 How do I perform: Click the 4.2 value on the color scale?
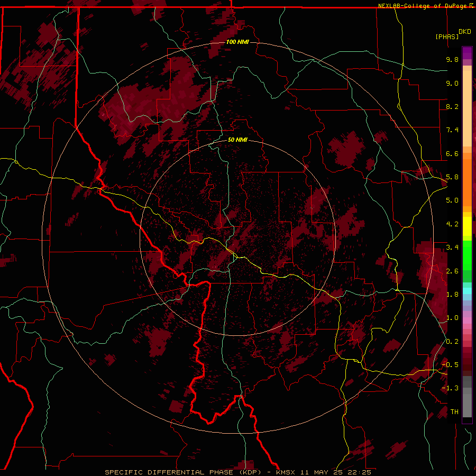coord(452,224)
